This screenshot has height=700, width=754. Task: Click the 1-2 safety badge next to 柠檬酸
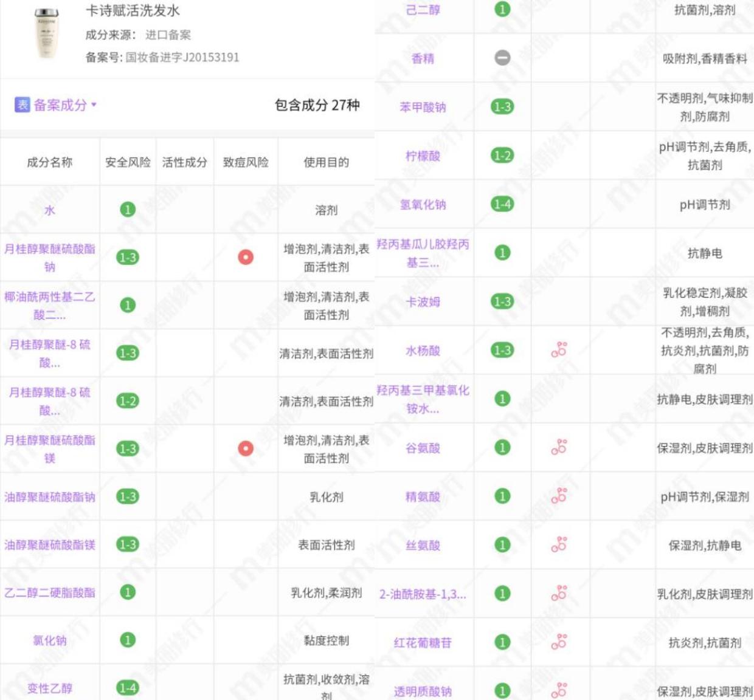502,156
